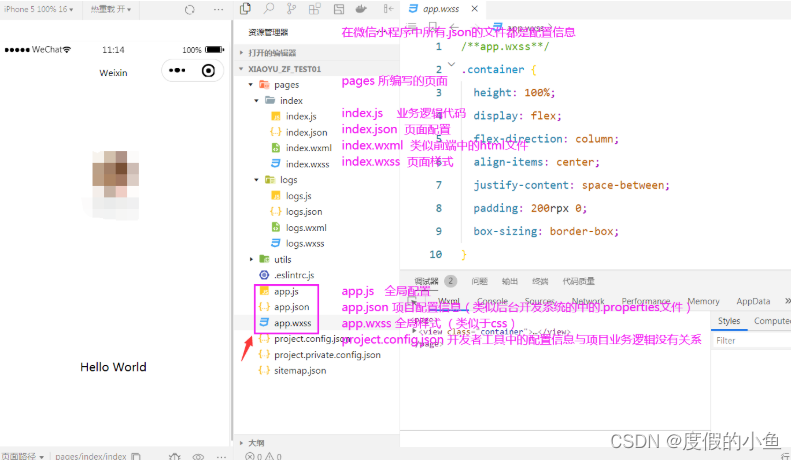Collapse the pages folder
The image size is (797, 460).
(x=251, y=84)
